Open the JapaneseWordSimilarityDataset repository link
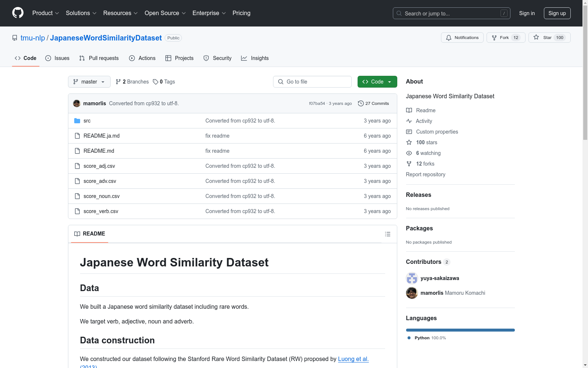This screenshot has height=368, width=588. click(106, 38)
